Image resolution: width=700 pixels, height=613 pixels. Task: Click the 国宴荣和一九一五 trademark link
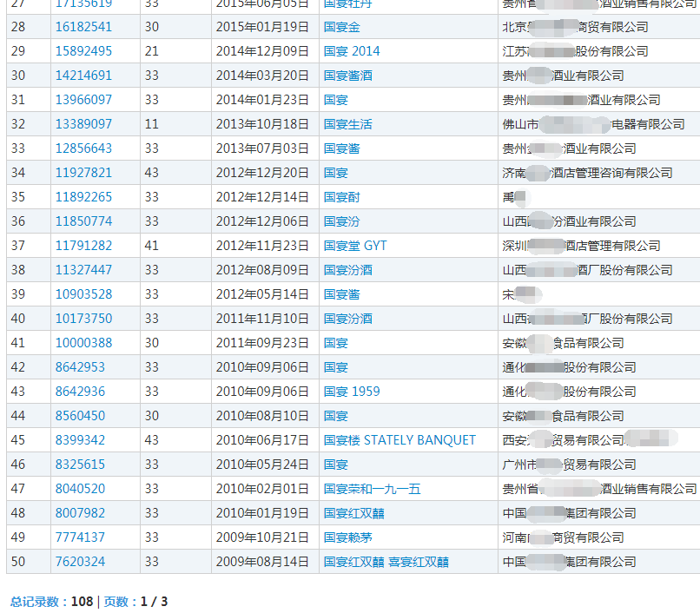(372, 489)
